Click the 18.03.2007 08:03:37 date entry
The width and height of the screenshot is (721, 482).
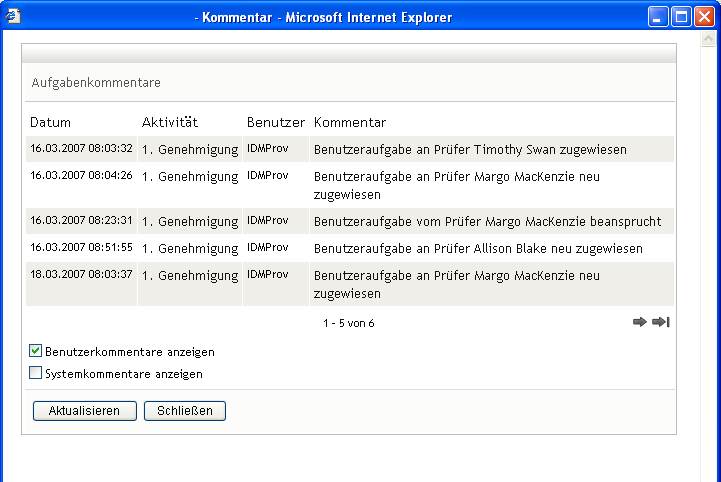click(x=81, y=275)
